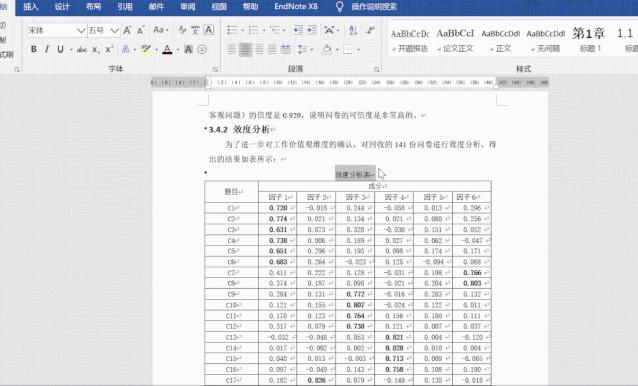Click the lightbulb Tell Me icon
This screenshot has height=386, width=638.
339,7
